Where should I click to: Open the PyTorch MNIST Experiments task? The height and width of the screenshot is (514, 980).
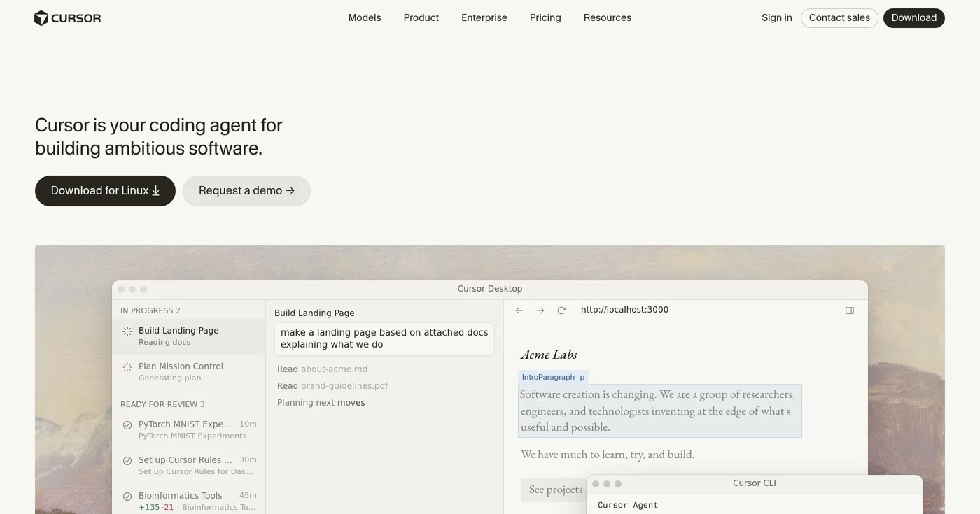[189, 430]
